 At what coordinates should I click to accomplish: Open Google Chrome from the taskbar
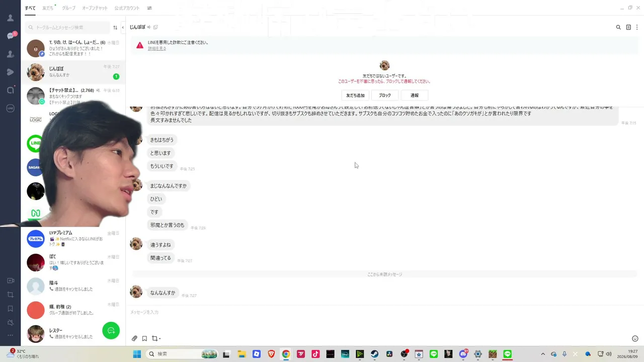(286, 354)
